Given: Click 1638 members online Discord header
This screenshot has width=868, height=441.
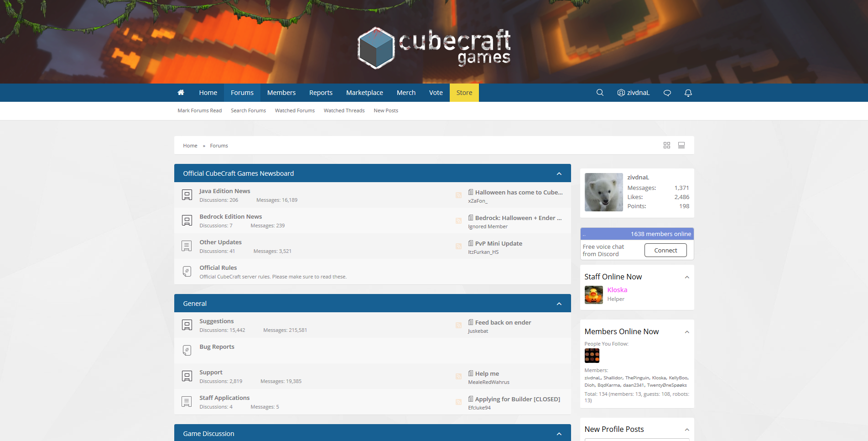Looking at the screenshot, I should click(x=637, y=234).
